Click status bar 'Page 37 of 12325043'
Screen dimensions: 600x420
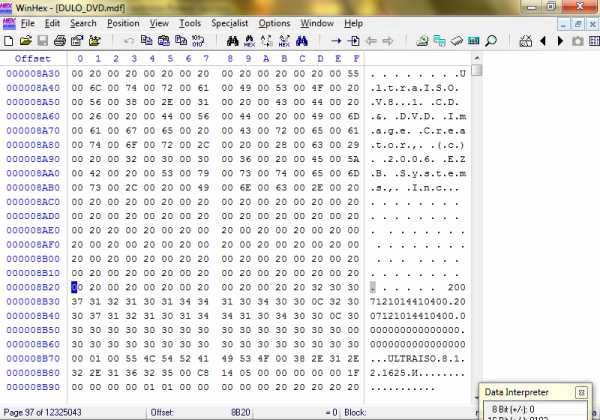pos(42,413)
